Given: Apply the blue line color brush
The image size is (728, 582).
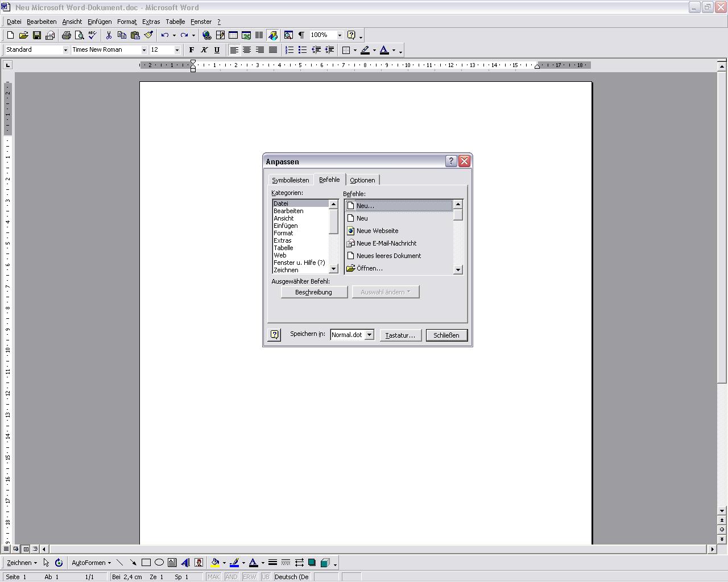Looking at the screenshot, I should [234, 563].
